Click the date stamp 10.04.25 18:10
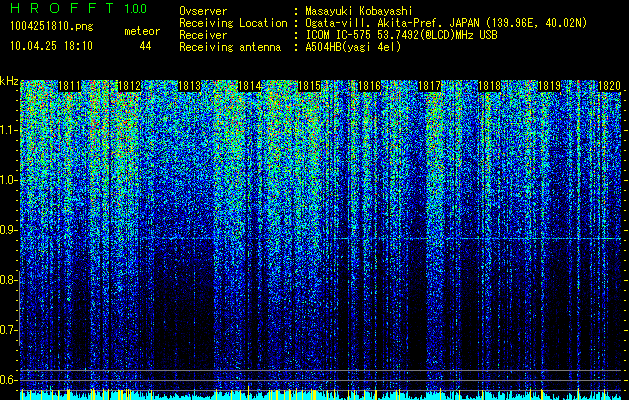The height and width of the screenshot is (400, 629). tap(51, 46)
